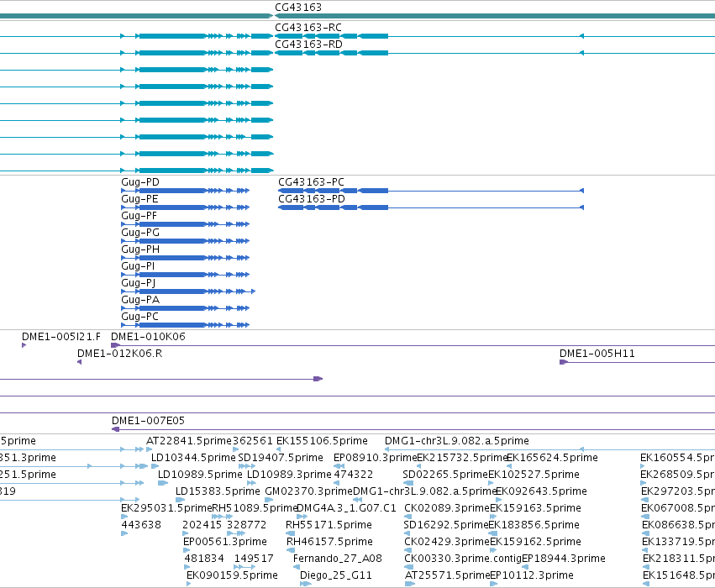
Task: Select the Gug-PC protein label
Action: tap(140, 317)
